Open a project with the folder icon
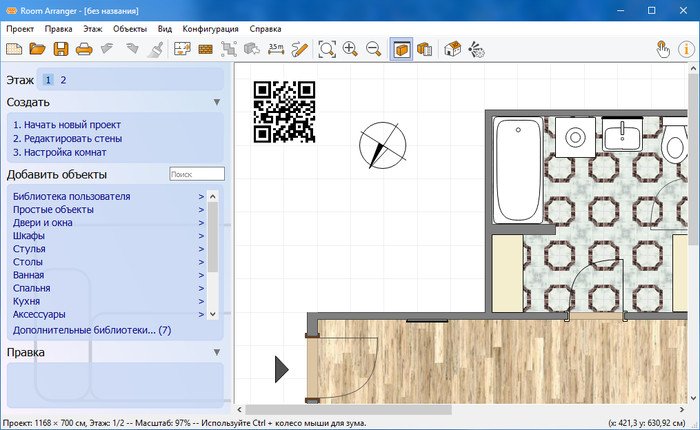Viewport: 700px width, 430px height. [x=37, y=48]
